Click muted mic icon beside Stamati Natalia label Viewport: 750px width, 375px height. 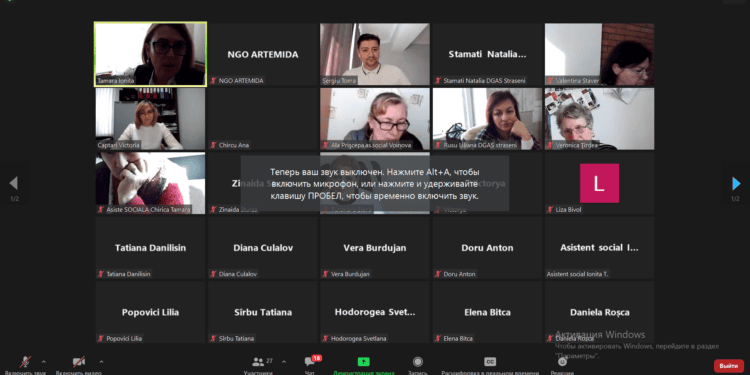[x=438, y=80]
